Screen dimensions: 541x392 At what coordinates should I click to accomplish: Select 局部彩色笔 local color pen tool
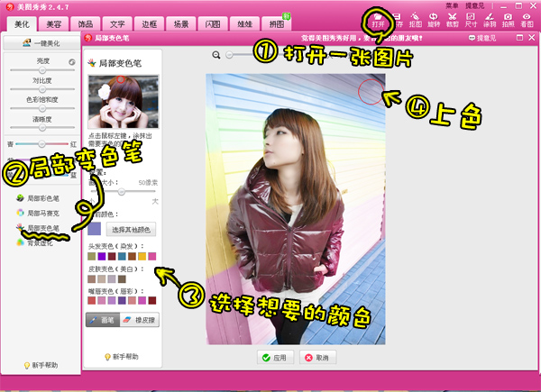[41, 197]
